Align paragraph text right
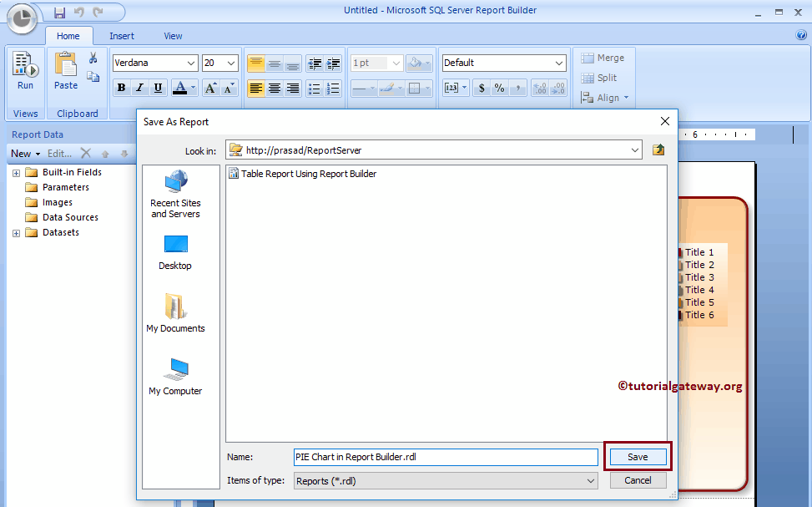812x507 pixels. [293, 89]
